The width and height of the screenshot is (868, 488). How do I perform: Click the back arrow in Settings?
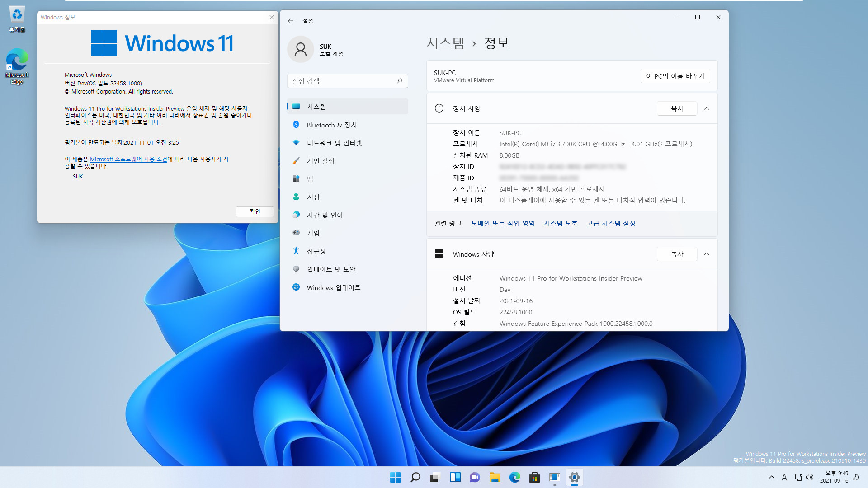(291, 21)
